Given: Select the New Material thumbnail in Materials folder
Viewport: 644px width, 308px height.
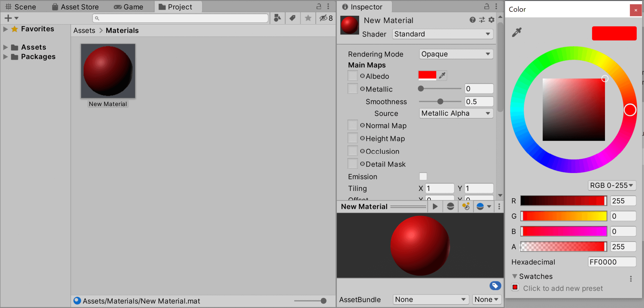Looking at the screenshot, I should pos(108,70).
